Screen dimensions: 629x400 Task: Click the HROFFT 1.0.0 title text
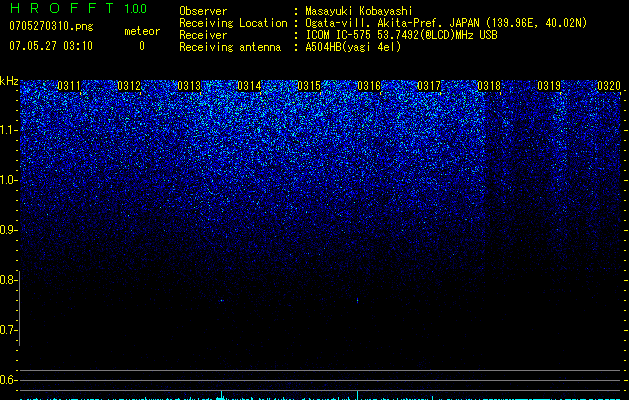(x=78, y=8)
